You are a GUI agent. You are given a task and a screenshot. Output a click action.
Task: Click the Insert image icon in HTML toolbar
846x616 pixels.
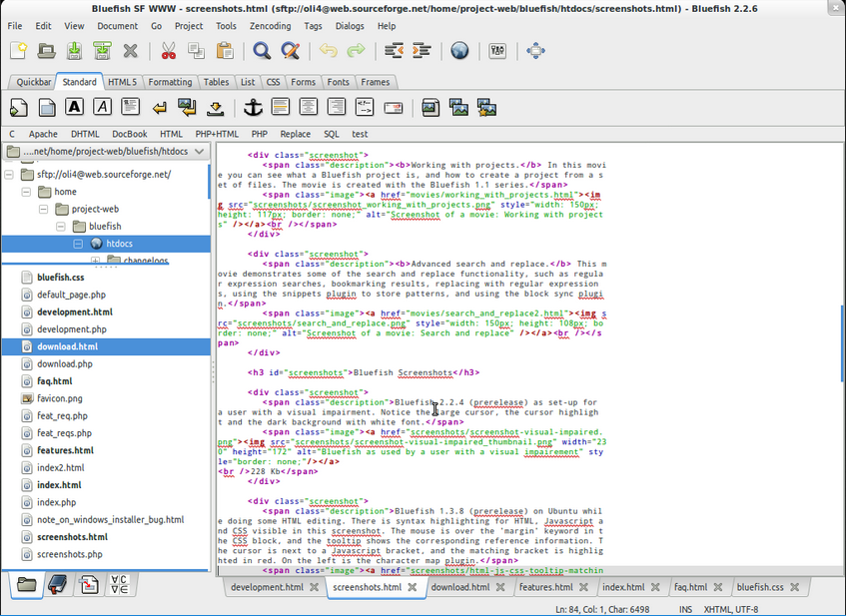[431, 107]
